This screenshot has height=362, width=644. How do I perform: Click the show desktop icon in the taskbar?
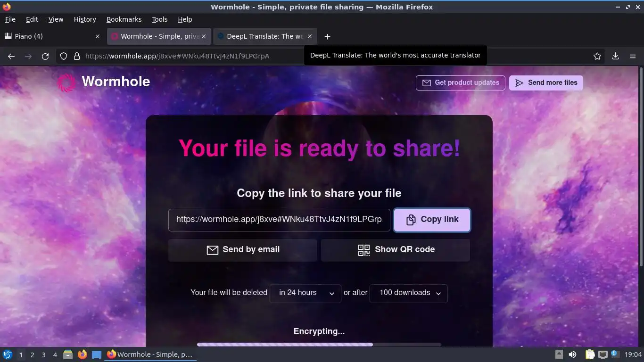tap(97, 354)
